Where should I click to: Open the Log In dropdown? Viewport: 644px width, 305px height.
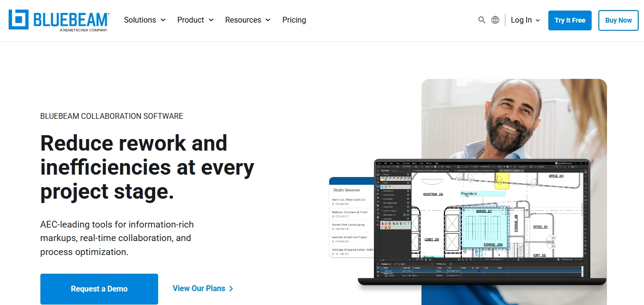525,20
